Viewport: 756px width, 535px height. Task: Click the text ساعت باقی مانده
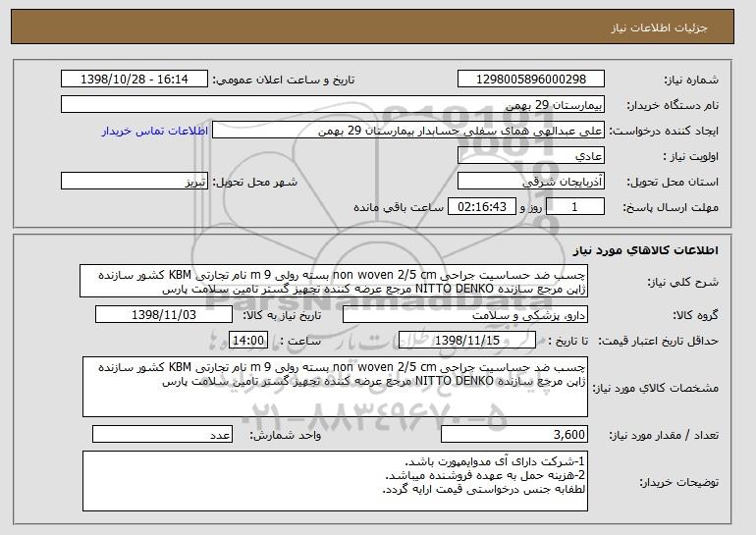[x=399, y=208]
